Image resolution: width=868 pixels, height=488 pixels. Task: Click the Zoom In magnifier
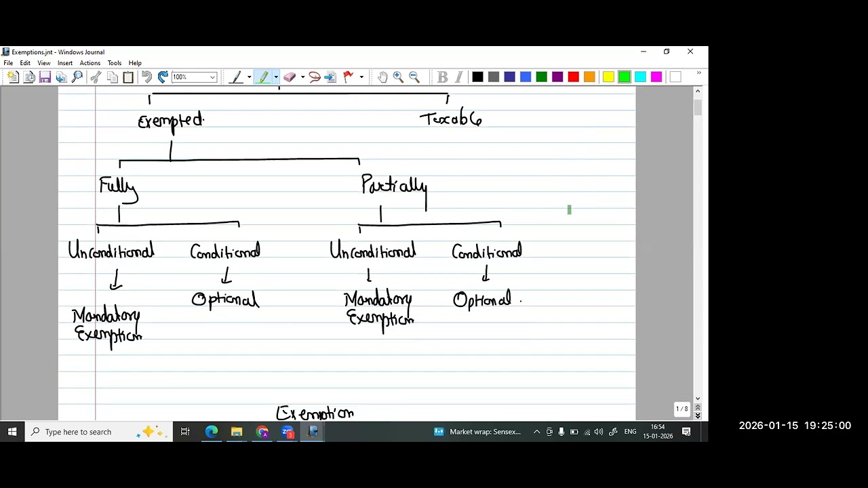click(x=398, y=77)
